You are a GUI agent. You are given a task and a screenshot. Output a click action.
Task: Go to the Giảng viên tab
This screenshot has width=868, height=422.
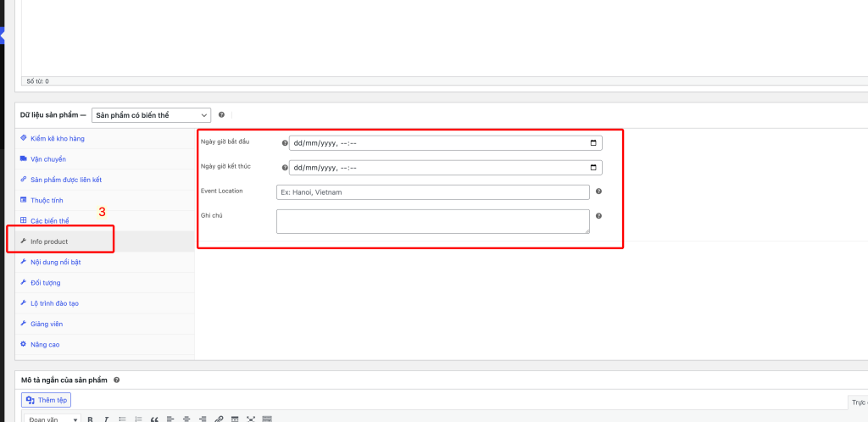coord(47,324)
